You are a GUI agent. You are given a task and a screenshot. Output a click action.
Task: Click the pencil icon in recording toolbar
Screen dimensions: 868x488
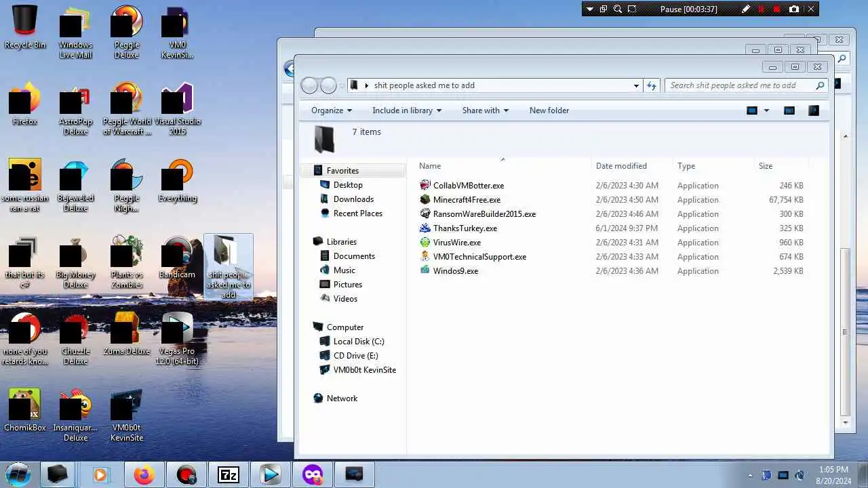click(746, 9)
